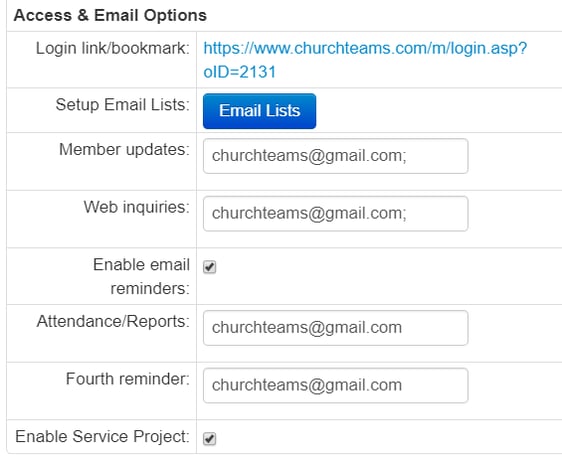This screenshot has width=562, height=459.
Task: Click the Attendance/Reports label
Action: click(113, 321)
